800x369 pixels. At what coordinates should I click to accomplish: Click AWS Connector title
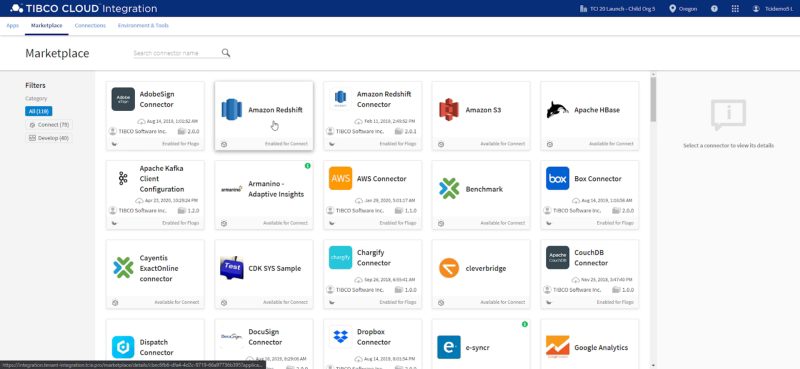pos(382,179)
